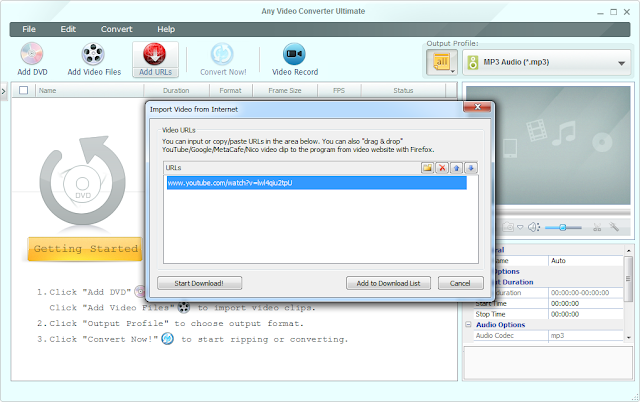This screenshot has height=402, width=640.
Task: Open the Help menu
Action: (166, 29)
